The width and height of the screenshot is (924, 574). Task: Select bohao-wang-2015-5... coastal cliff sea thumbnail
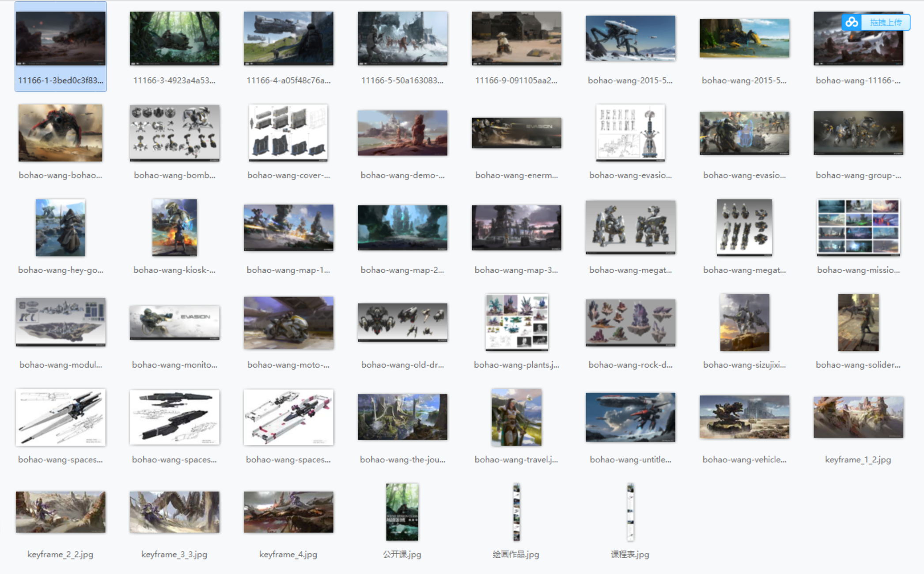744,38
